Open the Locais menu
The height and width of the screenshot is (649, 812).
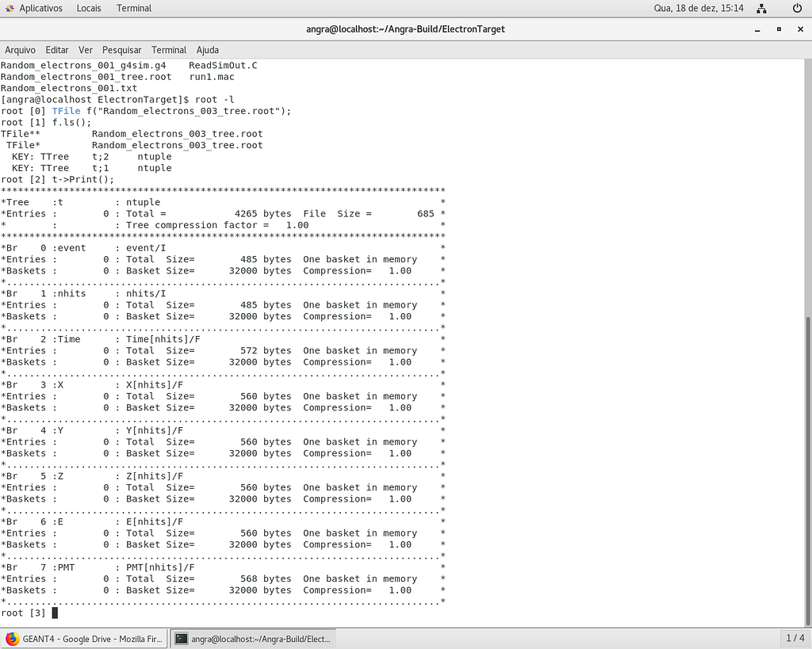(x=88, y=8)
